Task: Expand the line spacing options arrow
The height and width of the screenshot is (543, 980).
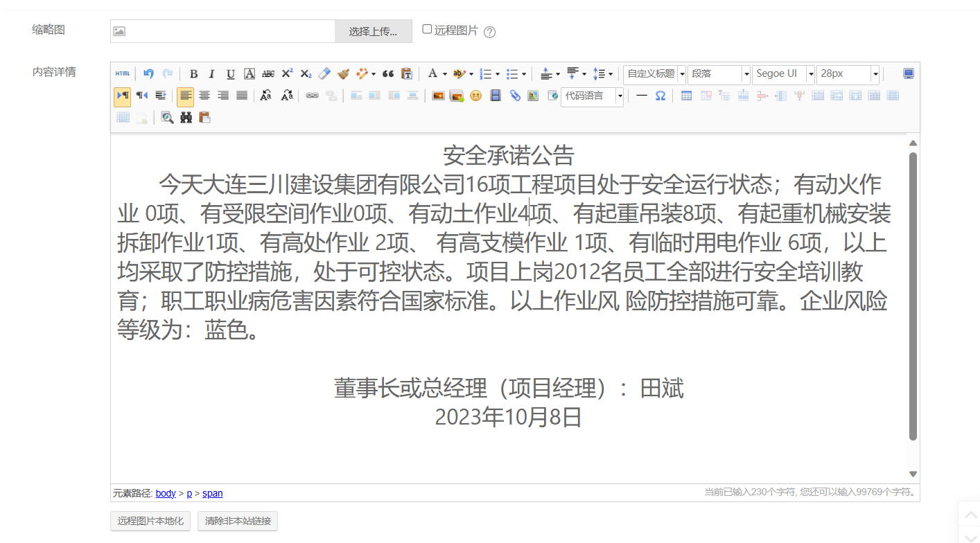Action: point(611,73)
